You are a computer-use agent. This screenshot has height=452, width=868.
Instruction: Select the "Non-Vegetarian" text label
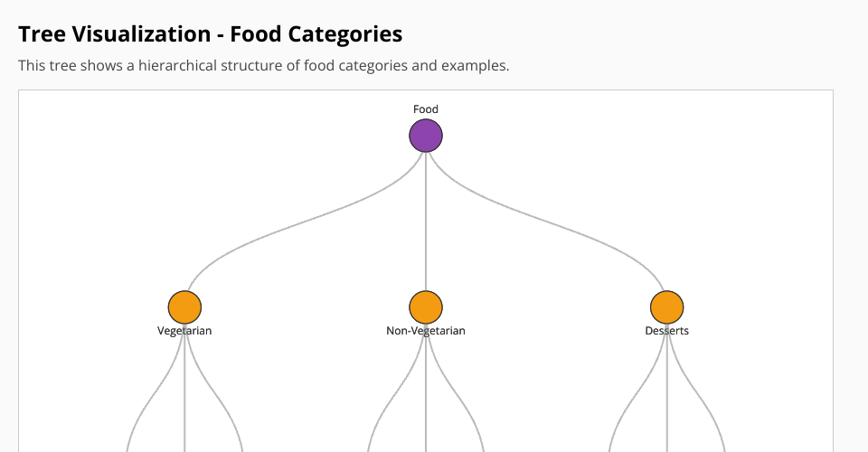pos(426,331)
